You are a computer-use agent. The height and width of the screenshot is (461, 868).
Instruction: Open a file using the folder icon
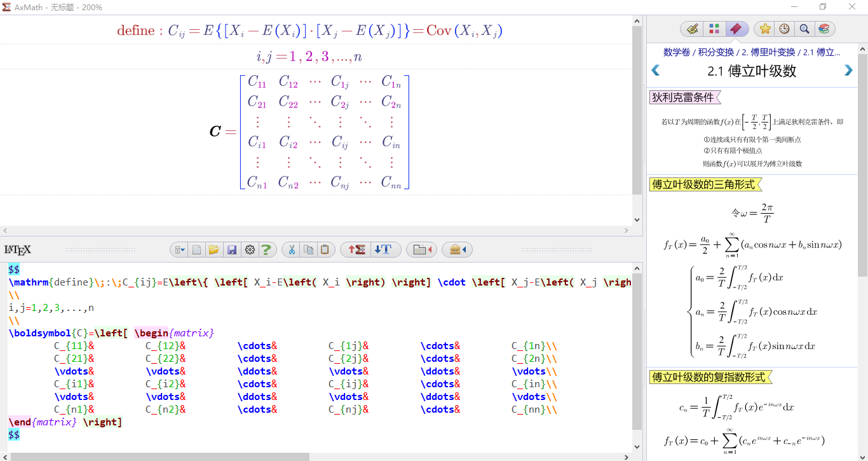[x=214, y=250]
